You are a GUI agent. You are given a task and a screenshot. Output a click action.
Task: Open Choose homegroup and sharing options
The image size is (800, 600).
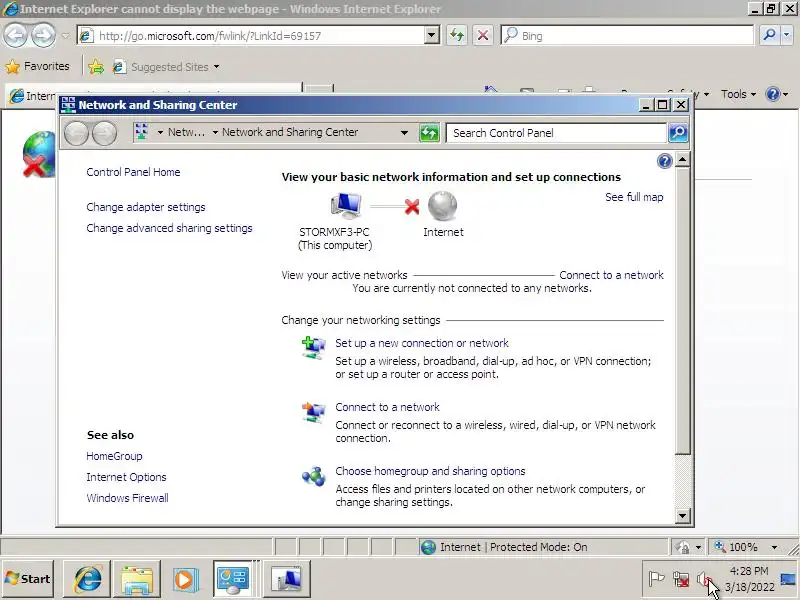click(x=430, y=471)
